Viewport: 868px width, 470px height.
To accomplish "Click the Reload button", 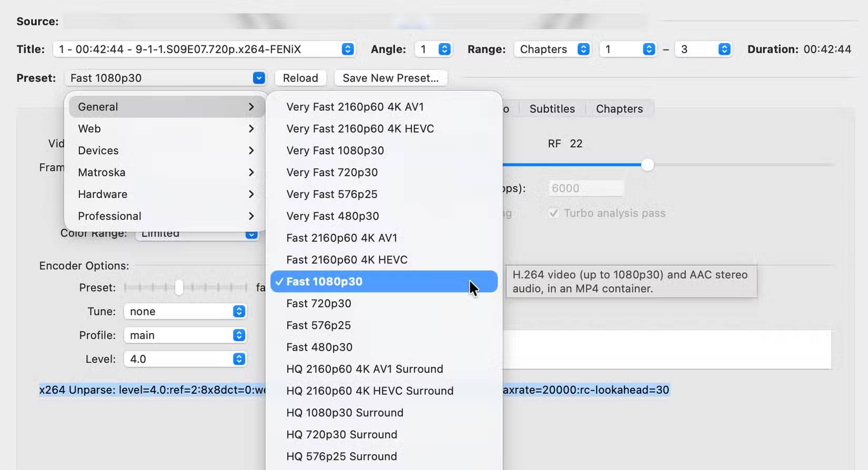I will pos(300,78).
